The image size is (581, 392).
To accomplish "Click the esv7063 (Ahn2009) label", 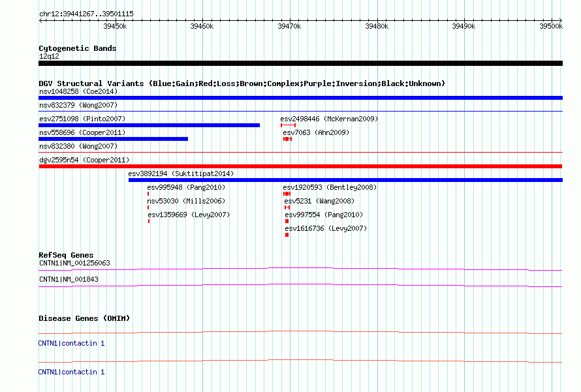I will coord(316,132).
